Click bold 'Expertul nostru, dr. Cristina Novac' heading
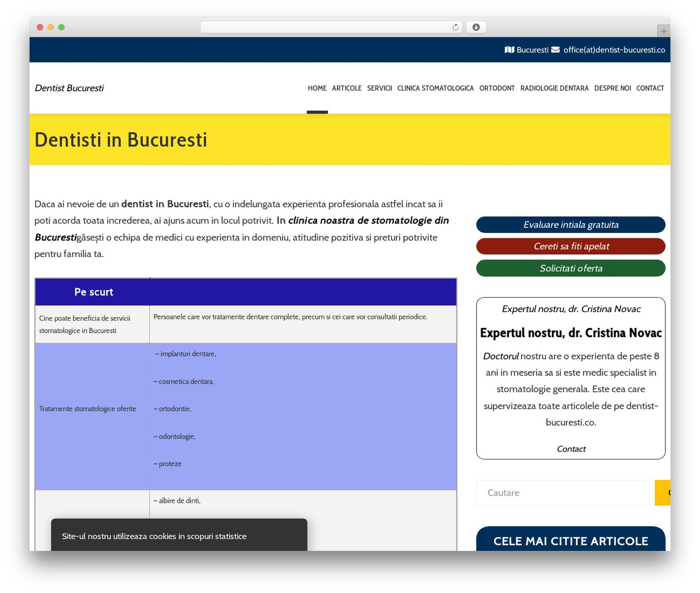700x593 pixels. pos(571,333)
